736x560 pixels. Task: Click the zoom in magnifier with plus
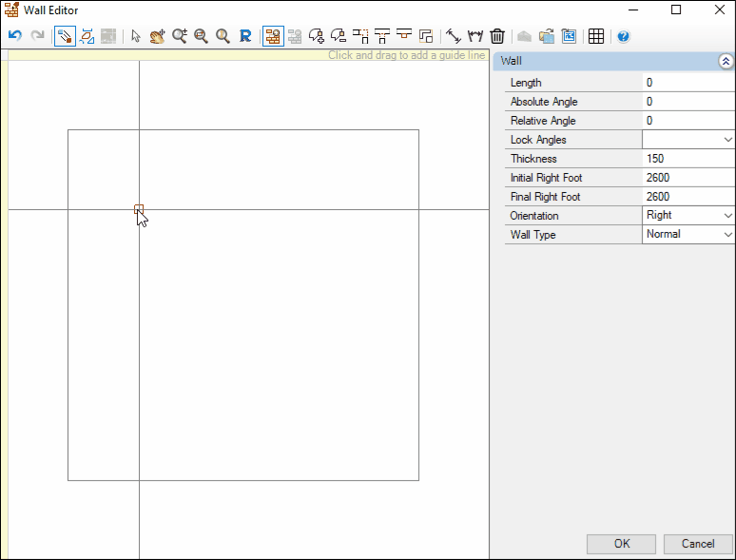pos(180,36)
